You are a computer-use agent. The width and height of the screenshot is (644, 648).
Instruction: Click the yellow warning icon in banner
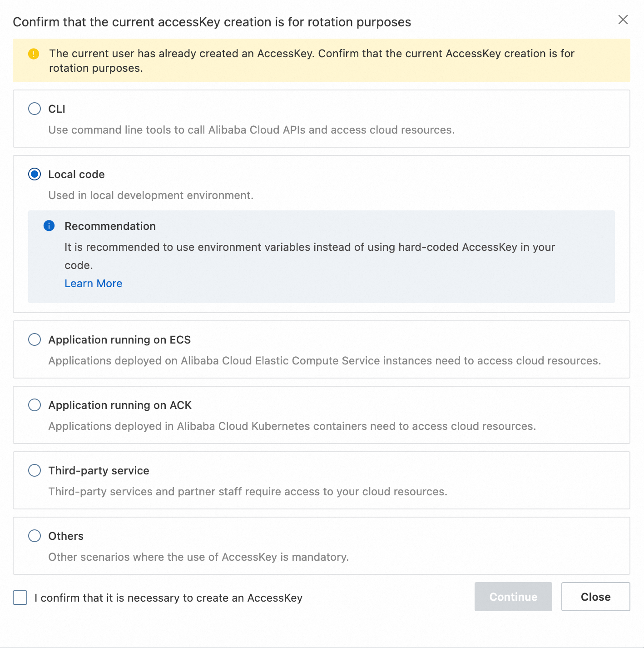tap(34, 54)
